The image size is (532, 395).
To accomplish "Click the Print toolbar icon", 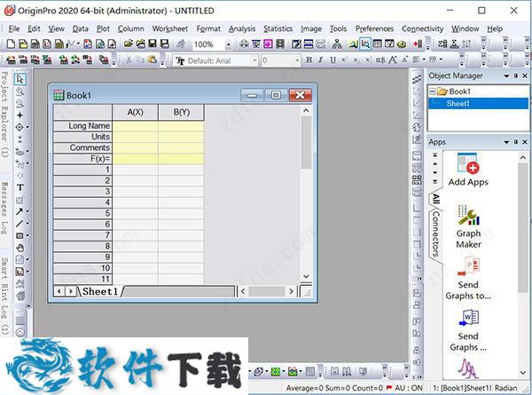I will [x=244, y=43].
